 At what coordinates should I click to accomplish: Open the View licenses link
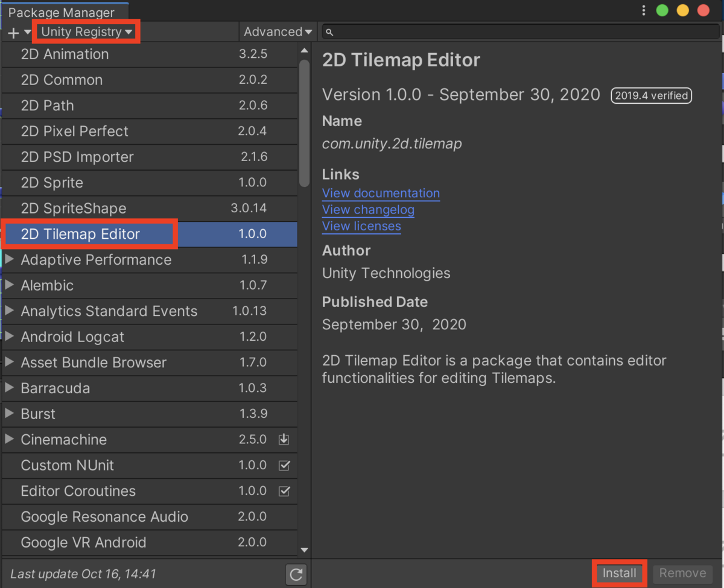coord(361,226)
